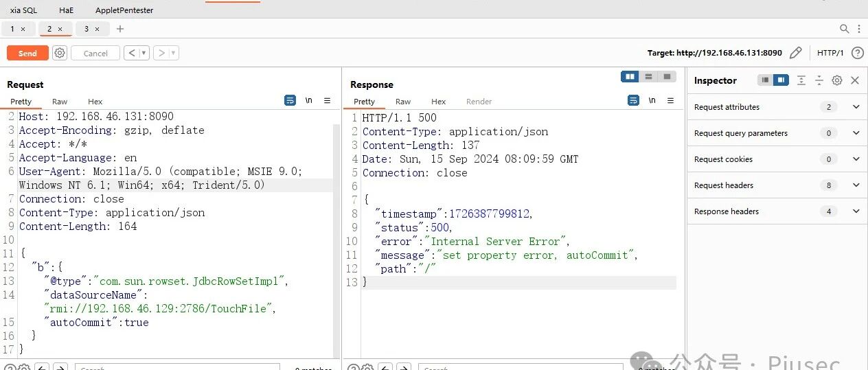Open Inspector settings gear
This screenshot has height=370, width=868.
(x=836, y=80)
